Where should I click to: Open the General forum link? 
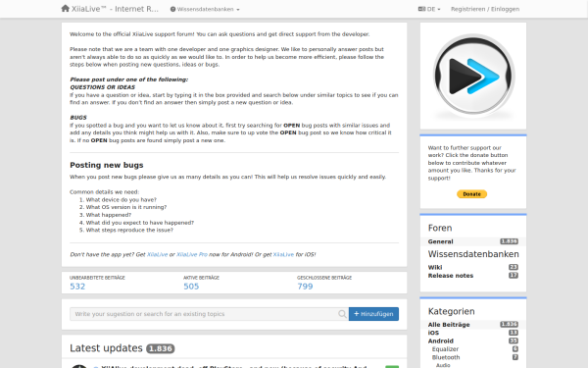click(x=440, y=241)
